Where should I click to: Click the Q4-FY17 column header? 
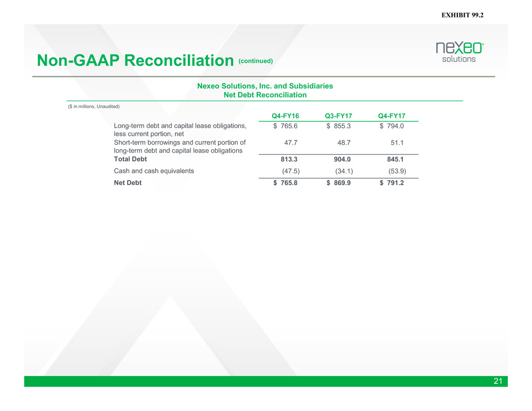pyautogui.click(x=392, y=116)
